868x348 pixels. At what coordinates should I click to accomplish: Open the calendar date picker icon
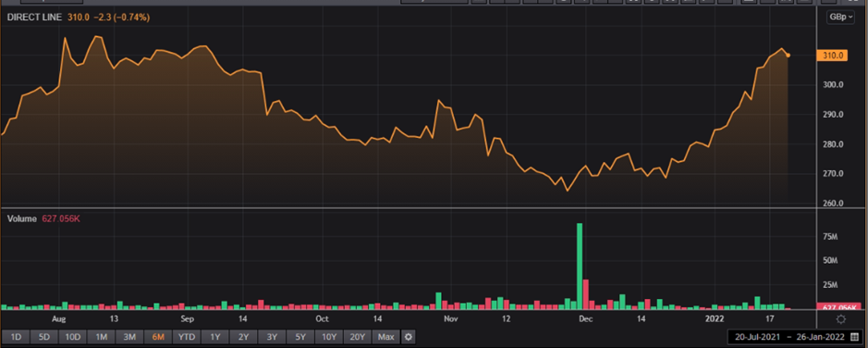(x=854, y=336)
